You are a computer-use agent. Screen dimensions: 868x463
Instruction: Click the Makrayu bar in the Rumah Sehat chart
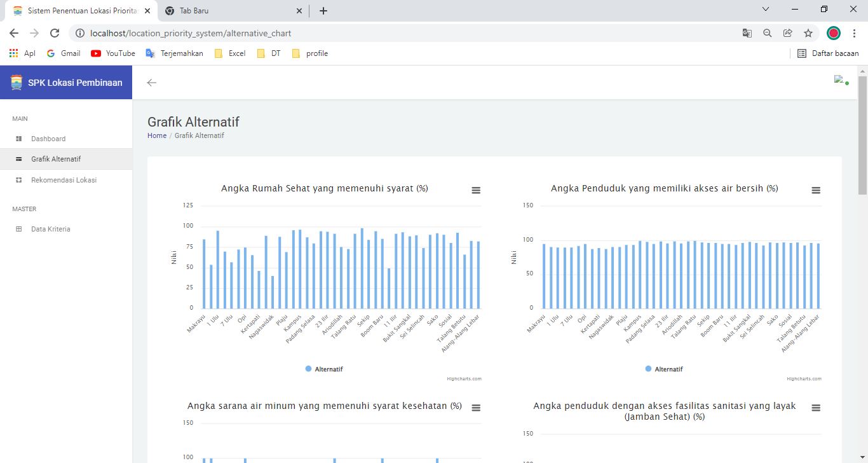point(204,274)
